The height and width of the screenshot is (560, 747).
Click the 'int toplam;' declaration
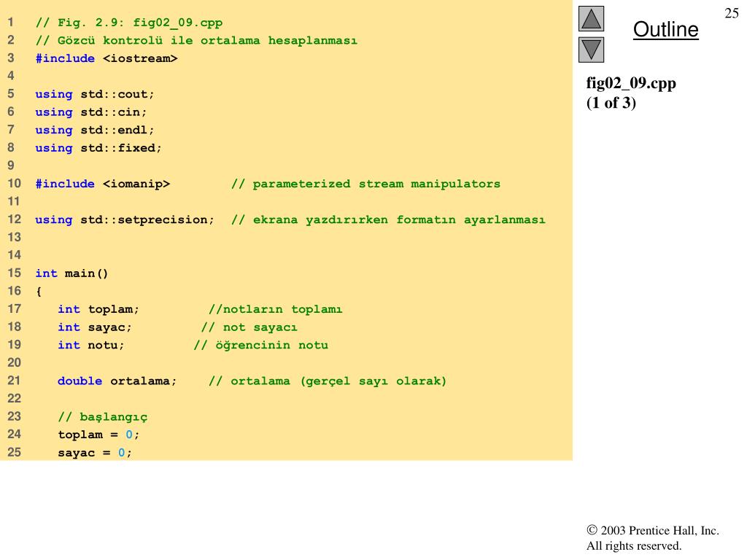[98, 309]
